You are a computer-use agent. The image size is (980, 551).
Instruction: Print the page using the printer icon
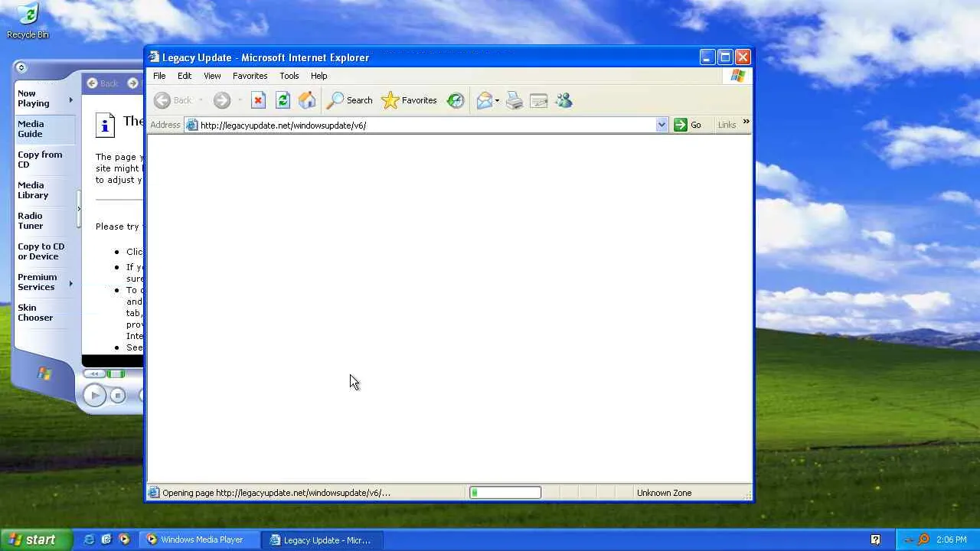pos(514,100)
